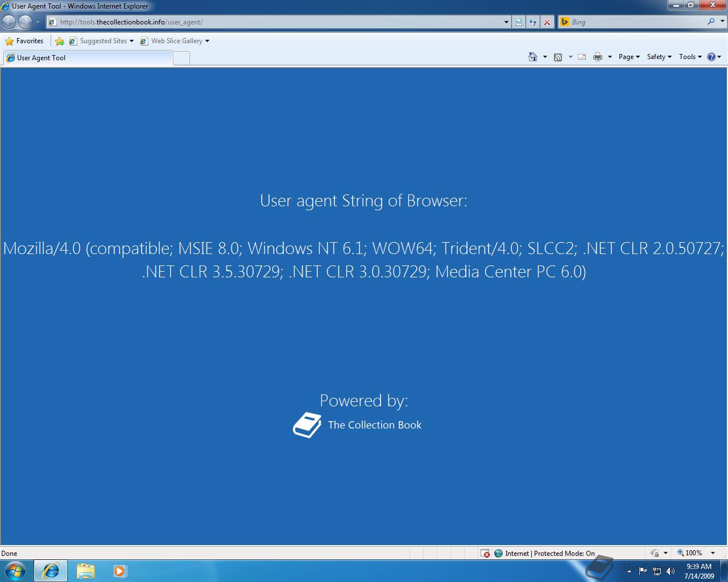Open the Read Mail icon

click(581, 57)
